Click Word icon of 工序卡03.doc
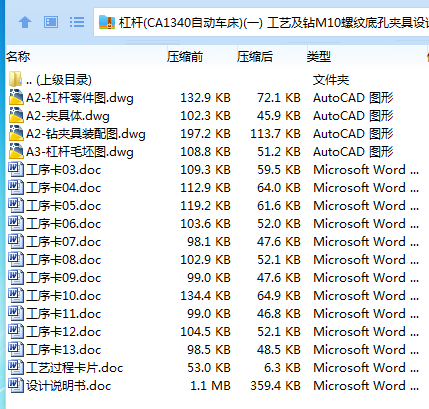 coord(16,169)
